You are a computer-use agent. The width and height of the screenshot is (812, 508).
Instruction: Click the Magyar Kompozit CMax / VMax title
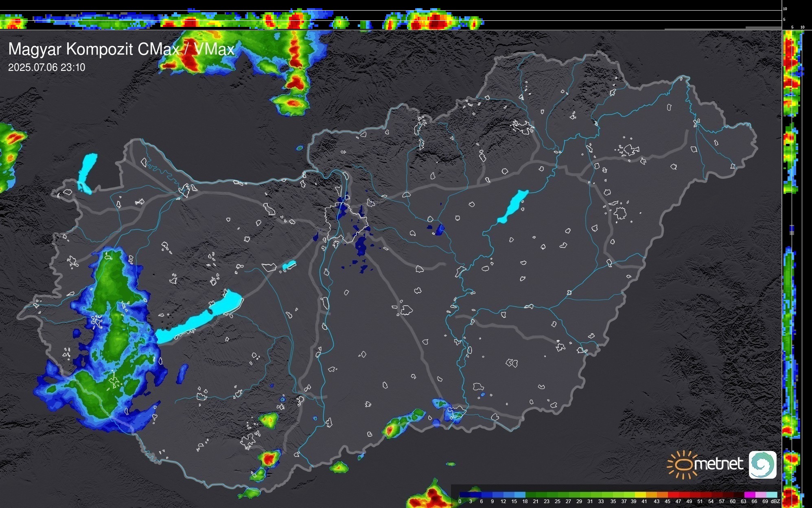(x=121, y=49)
